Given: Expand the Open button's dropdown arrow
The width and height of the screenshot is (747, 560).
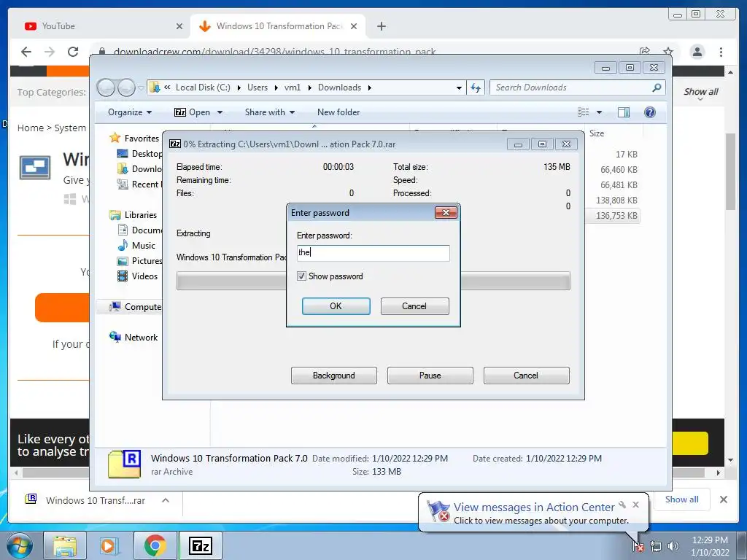Looking at the screenshot, I should (220, 112).
